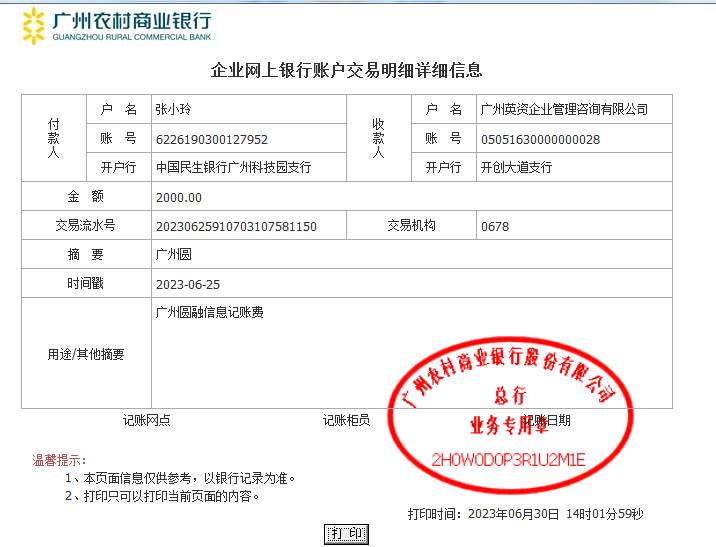Image resolution: width=716 pixels, height=547 pixels.
Task: Click the 摘要 label cell
Action: (86, 254)
